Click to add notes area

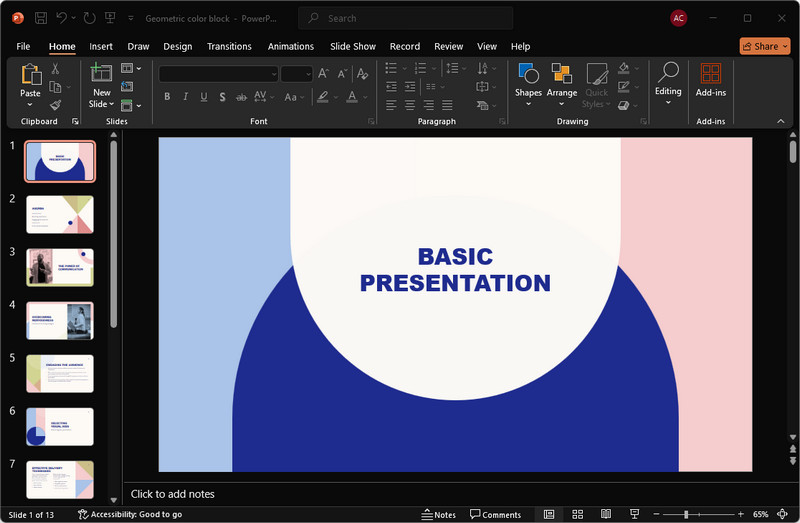click(x=459, y=494)
